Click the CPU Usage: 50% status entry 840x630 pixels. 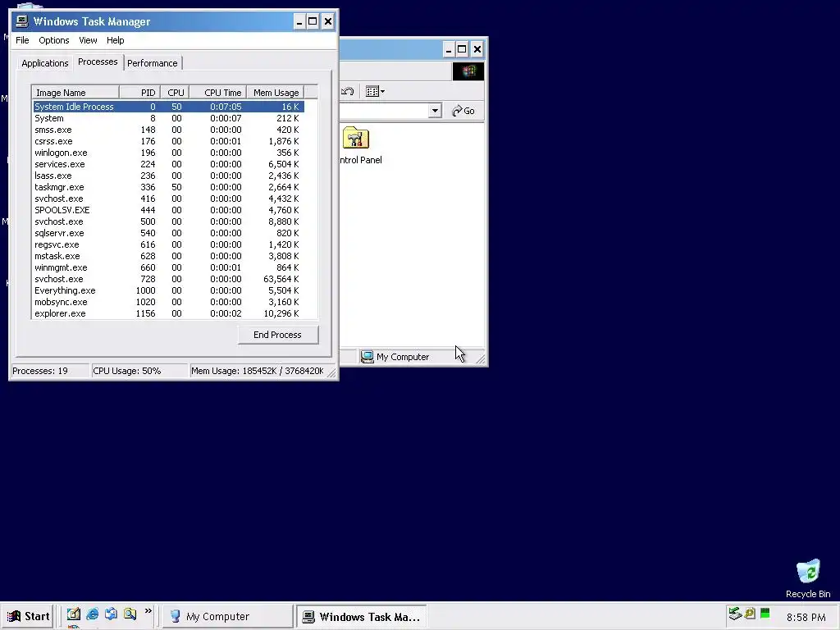(x=139, y=372)
